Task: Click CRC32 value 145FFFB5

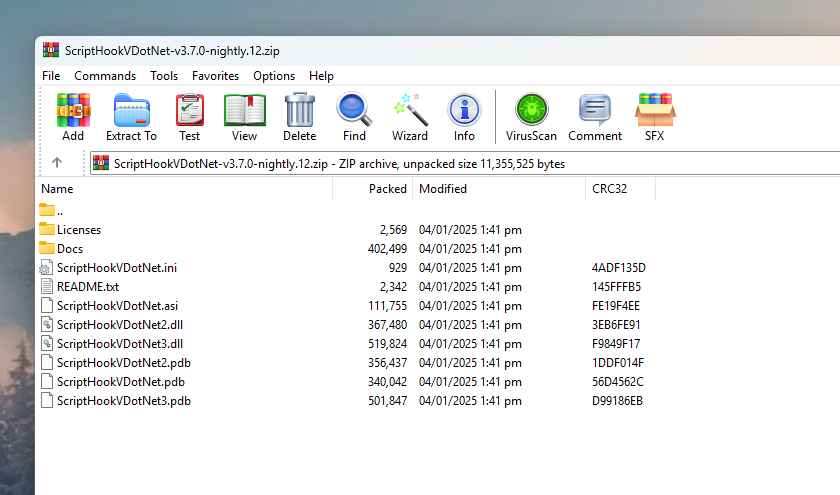Action: 616,287
